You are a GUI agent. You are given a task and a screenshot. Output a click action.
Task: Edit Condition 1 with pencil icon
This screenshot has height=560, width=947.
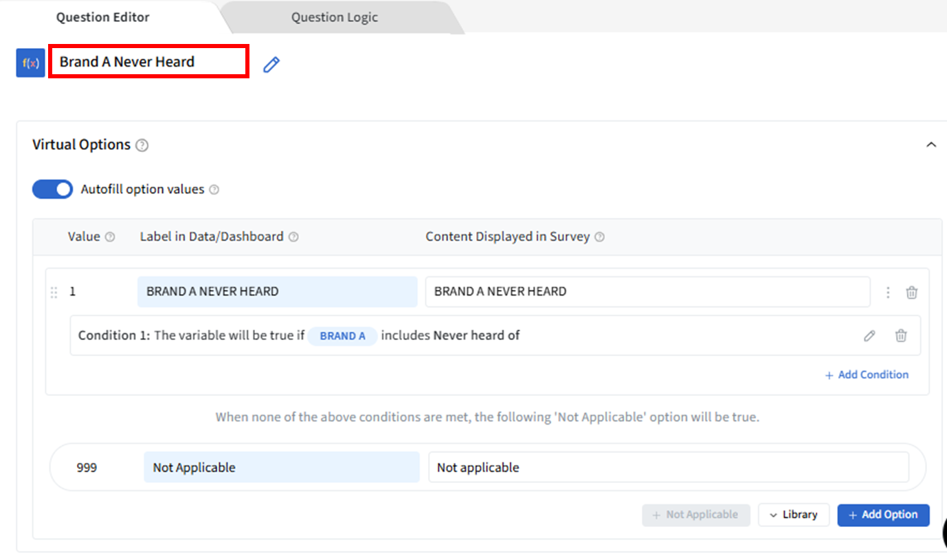tap(869, 336)
